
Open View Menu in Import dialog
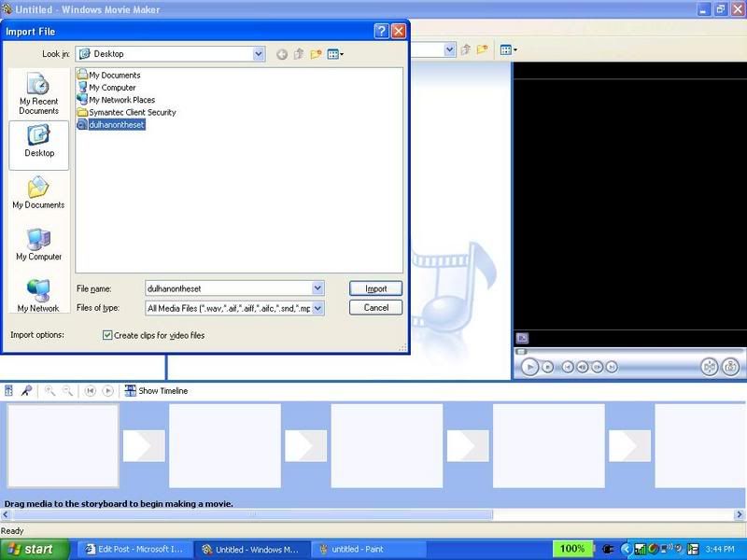(x=335, y=54)
